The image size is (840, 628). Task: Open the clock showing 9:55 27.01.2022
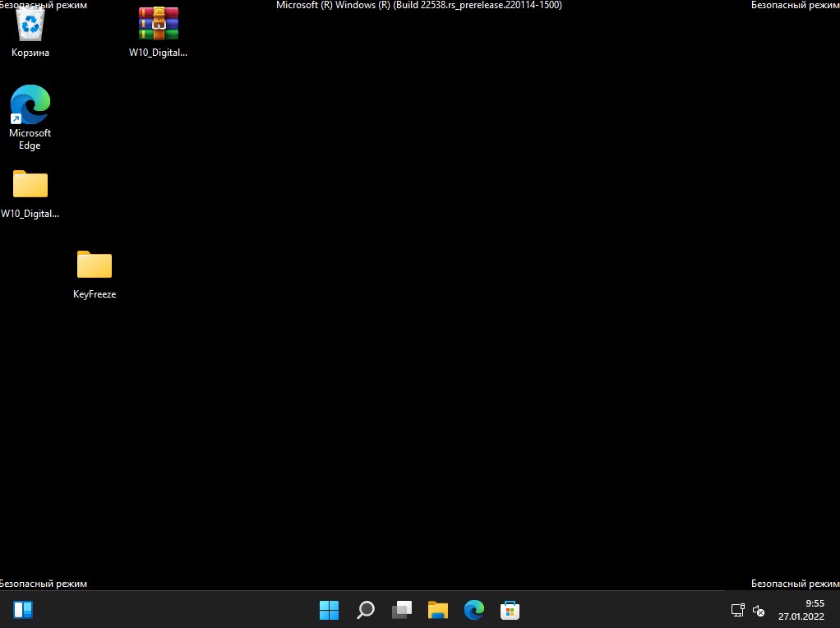pyautogui.click(x=801, y=610)
